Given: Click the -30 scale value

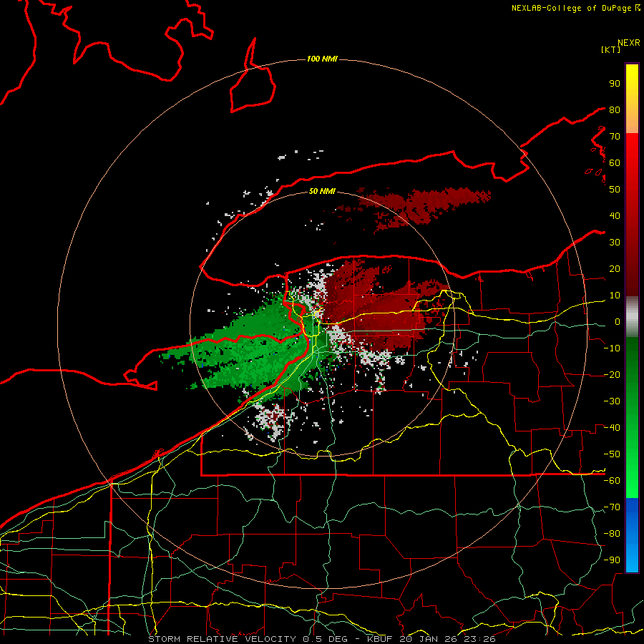Looking at the screenshot, I should 612,401.
